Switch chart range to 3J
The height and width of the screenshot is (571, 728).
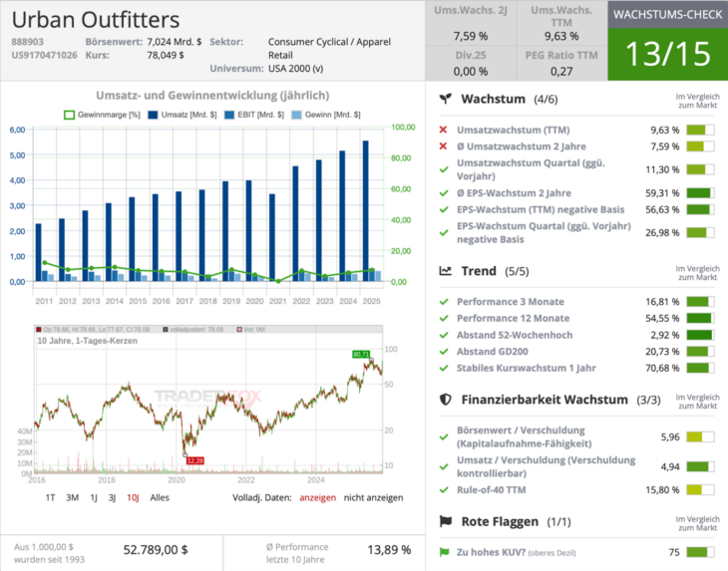(113, 497)
